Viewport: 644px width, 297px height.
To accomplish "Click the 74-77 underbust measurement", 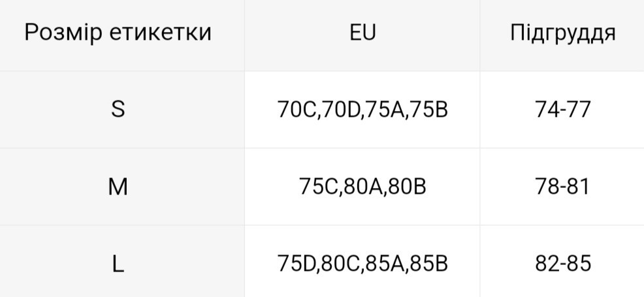I will [562, 109].
